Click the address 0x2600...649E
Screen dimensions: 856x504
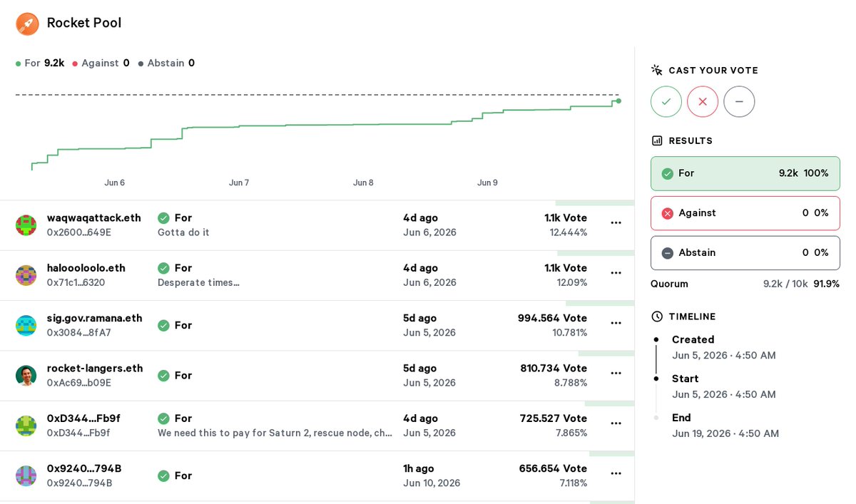coord(79,232)
